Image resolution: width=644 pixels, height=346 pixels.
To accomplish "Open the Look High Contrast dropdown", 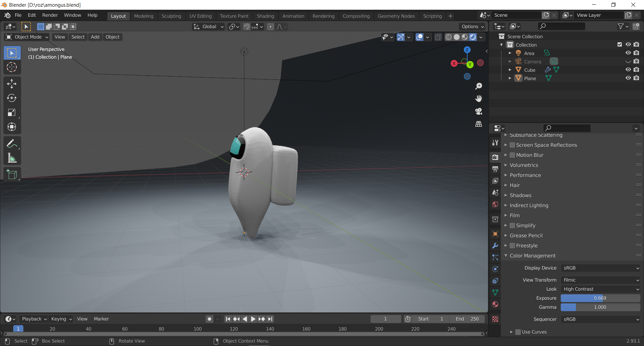I will click(600, 289).
